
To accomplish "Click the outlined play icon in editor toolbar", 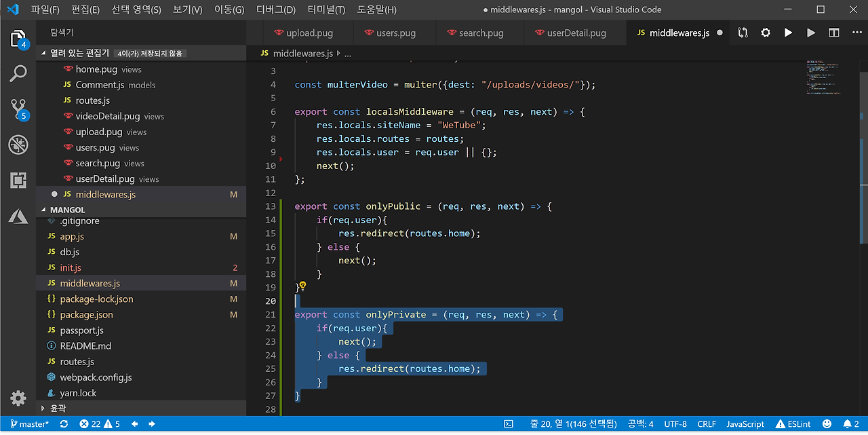I will point(811,33).
